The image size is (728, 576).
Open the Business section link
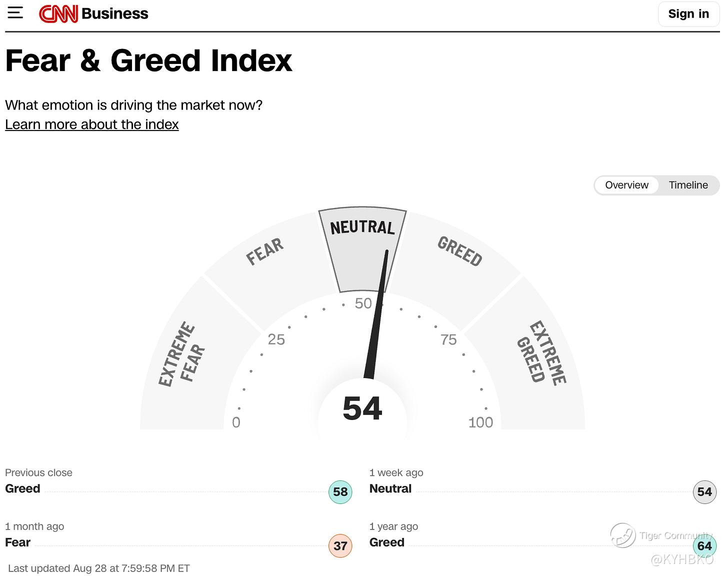114,14
